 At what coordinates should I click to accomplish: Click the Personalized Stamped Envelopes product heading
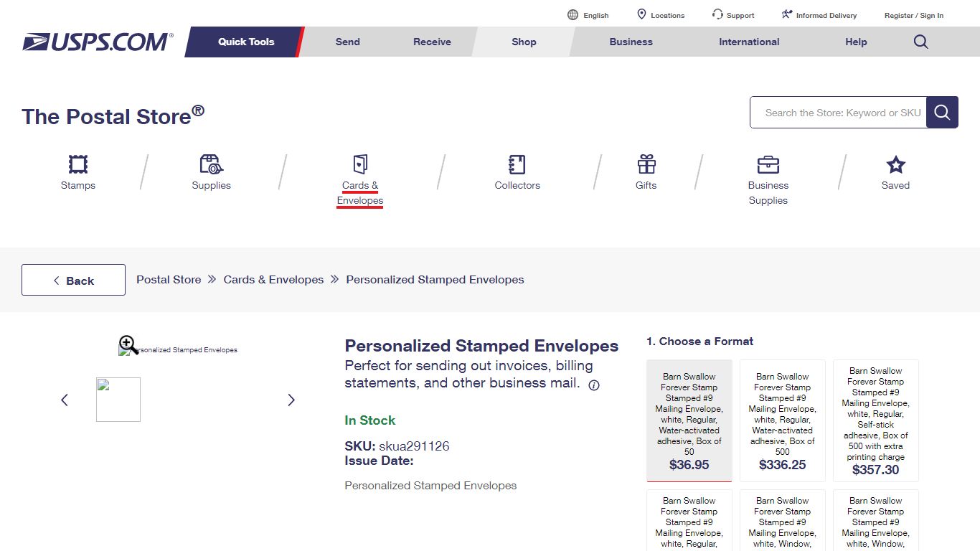pos(481,346)
